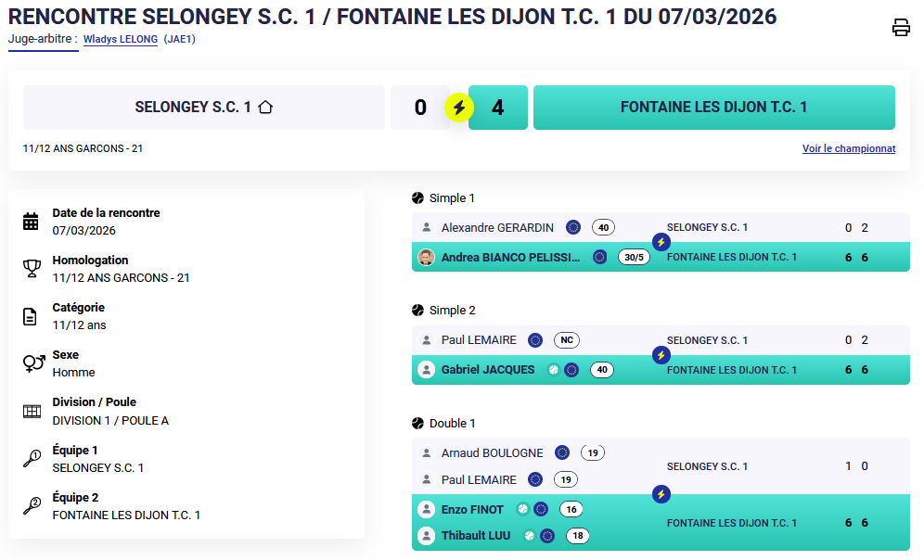
Task: Click the home icon beside SELONGEY S.C. 1
Action: click(265, 108)
